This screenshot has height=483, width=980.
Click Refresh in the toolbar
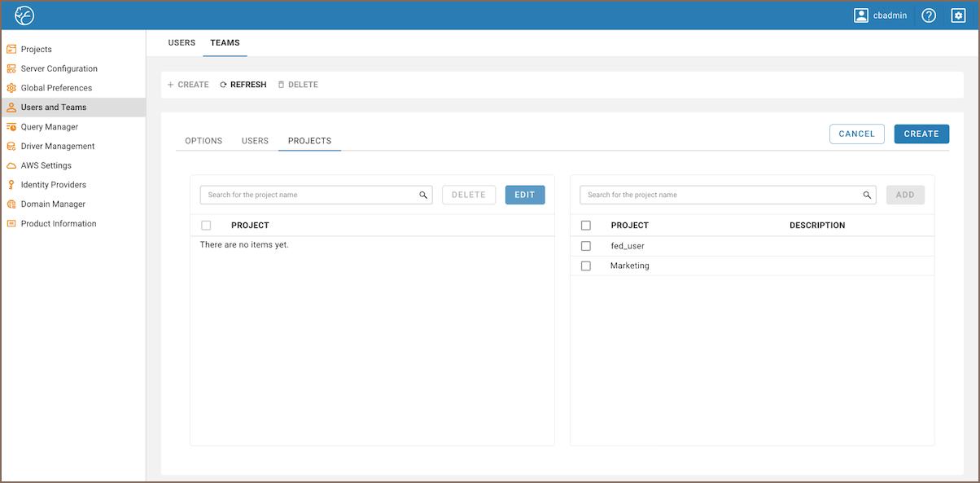[x=243, y=85]
